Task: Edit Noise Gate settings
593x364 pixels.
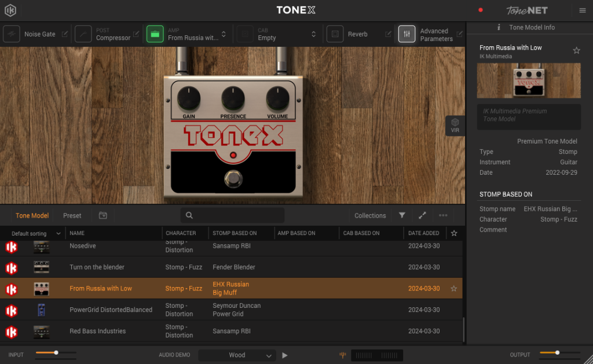Action: click(x=65, y=34)
